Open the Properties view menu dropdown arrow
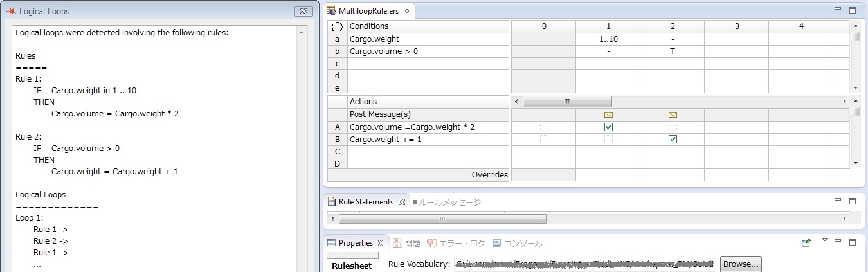The height and width of the screenshot is (272, 868). [x=825, y=240]
